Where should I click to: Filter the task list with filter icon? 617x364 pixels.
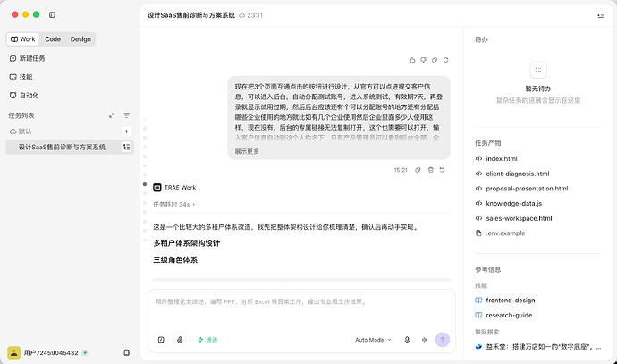click(126, 115)
